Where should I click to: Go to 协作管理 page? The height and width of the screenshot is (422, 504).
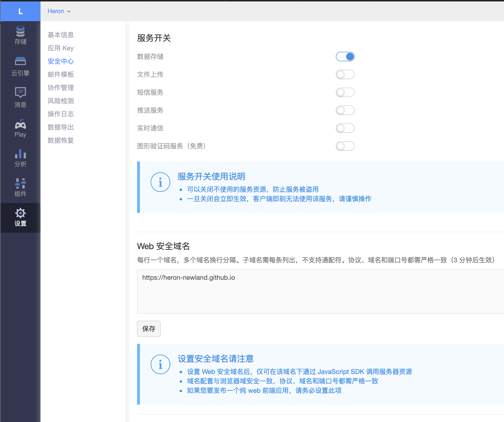[61, 88]
